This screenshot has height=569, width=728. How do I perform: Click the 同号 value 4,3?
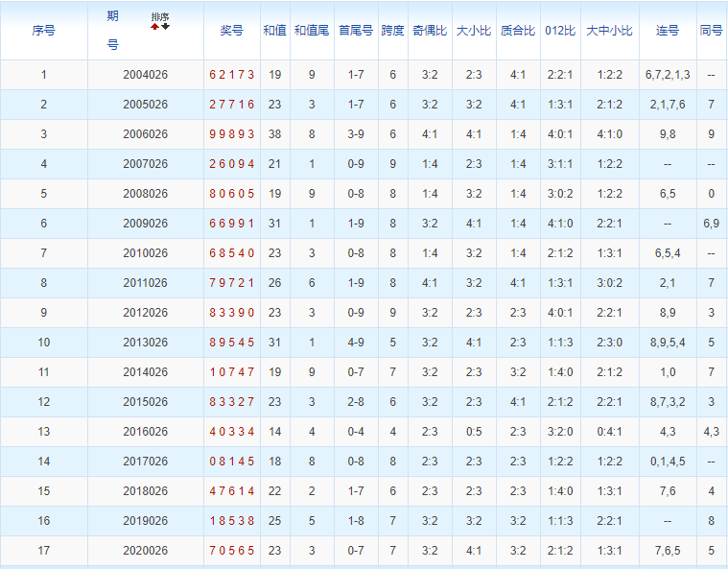coord(711,432)
